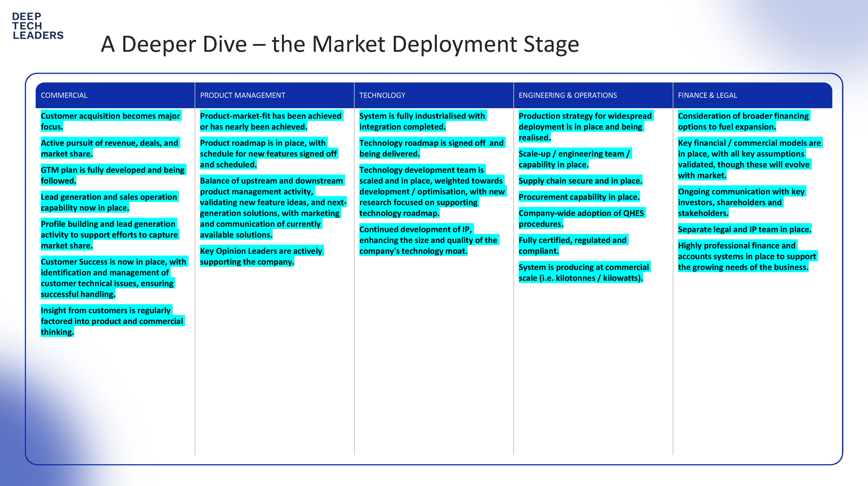Select the Supply chain secure text block
Viewport: 868px width, 486px height.
tap(580, 181)
